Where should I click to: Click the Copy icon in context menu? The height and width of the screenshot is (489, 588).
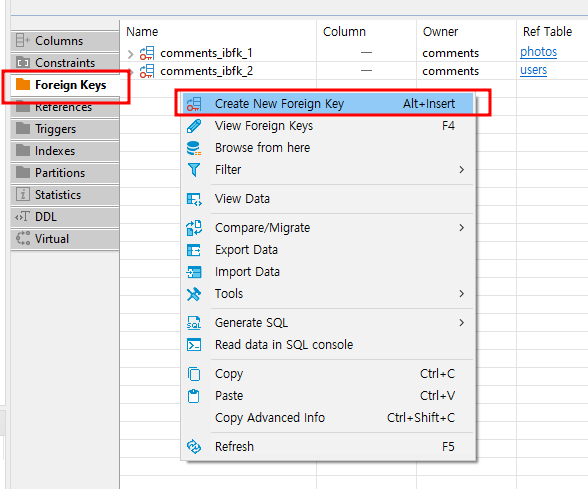(194, 374)
